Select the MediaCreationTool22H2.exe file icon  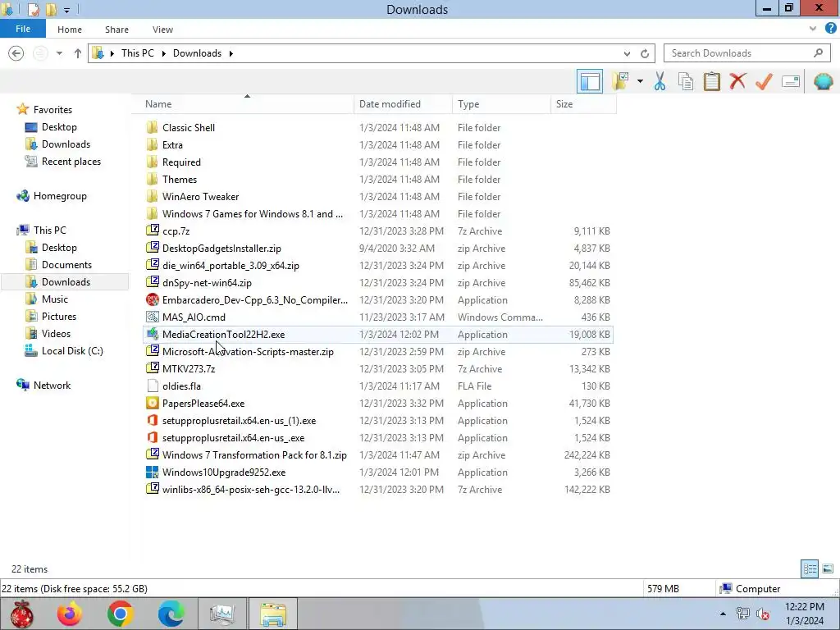coord(152,335)
